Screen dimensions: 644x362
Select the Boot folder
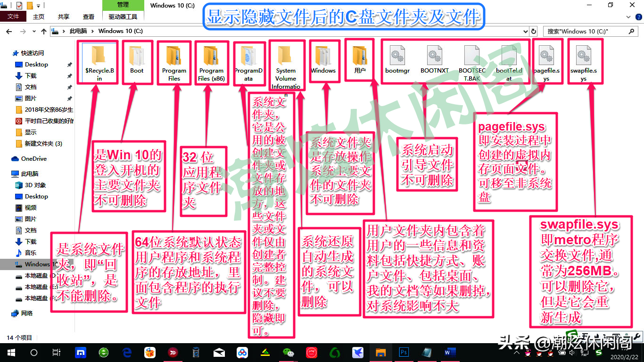click(137, 59)
